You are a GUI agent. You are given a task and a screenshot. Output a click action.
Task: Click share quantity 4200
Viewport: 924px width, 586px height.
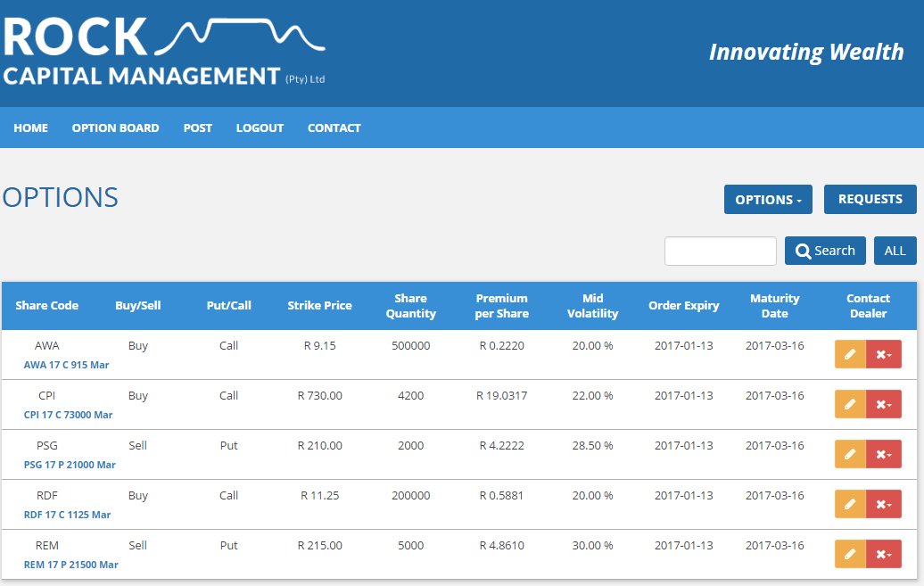click(411, 396)
